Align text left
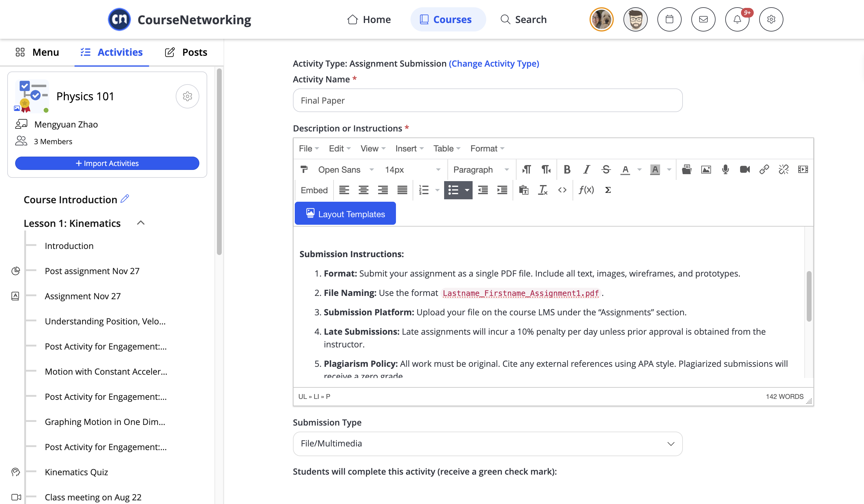864x504 pixels. (344, 190)
